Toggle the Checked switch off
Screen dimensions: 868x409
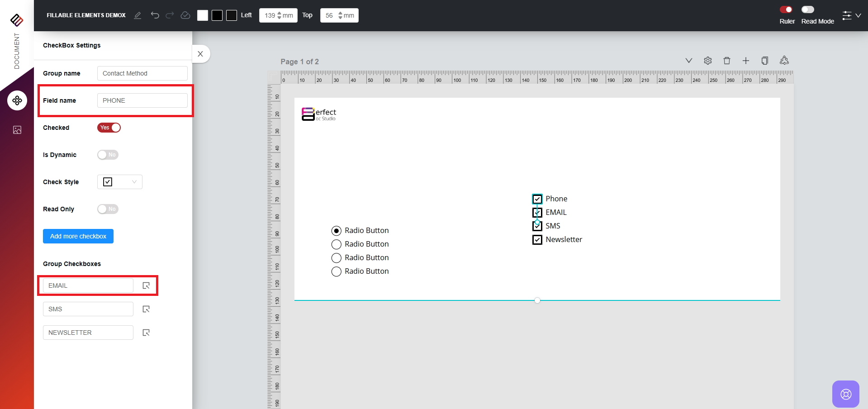point(109,128)
